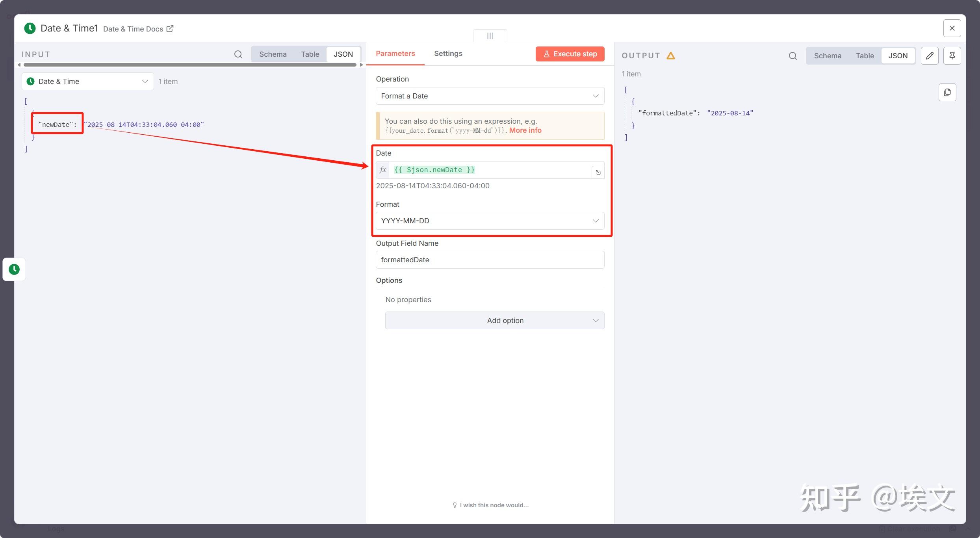Image resolution: width=980 pixels, height=538 pixels.
Task: Open the expression editor expand icon
Action: coord(598,172)
